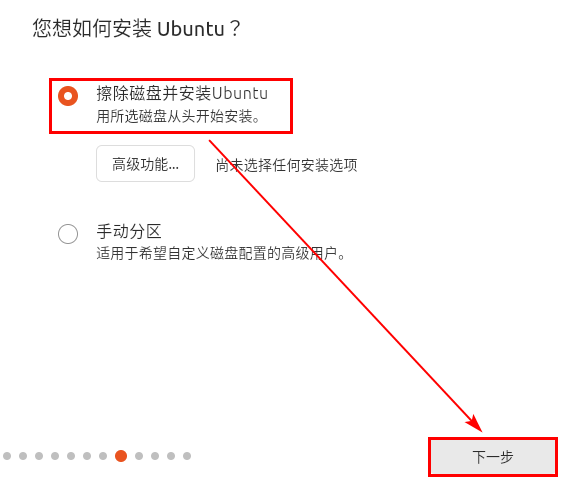The height and width of the screenshot is (483, 566).
Task: Click the sixth progress dot
Action: 87,456
